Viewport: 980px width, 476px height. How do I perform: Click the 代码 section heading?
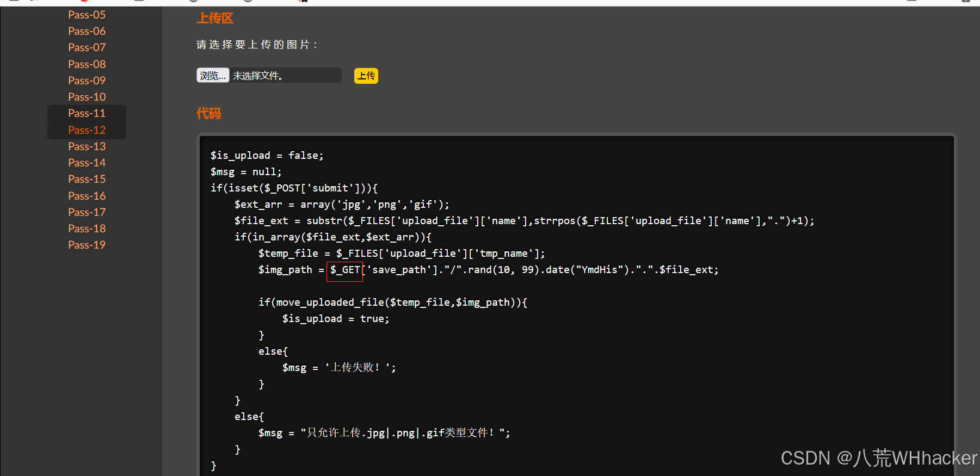coord(208,114)
